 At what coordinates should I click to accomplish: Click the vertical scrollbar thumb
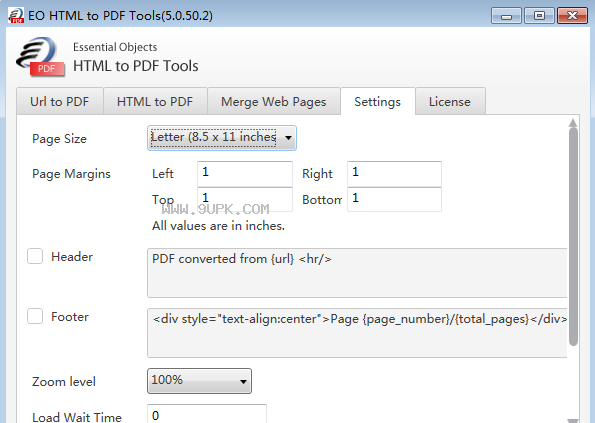click(x=573, y=237)
